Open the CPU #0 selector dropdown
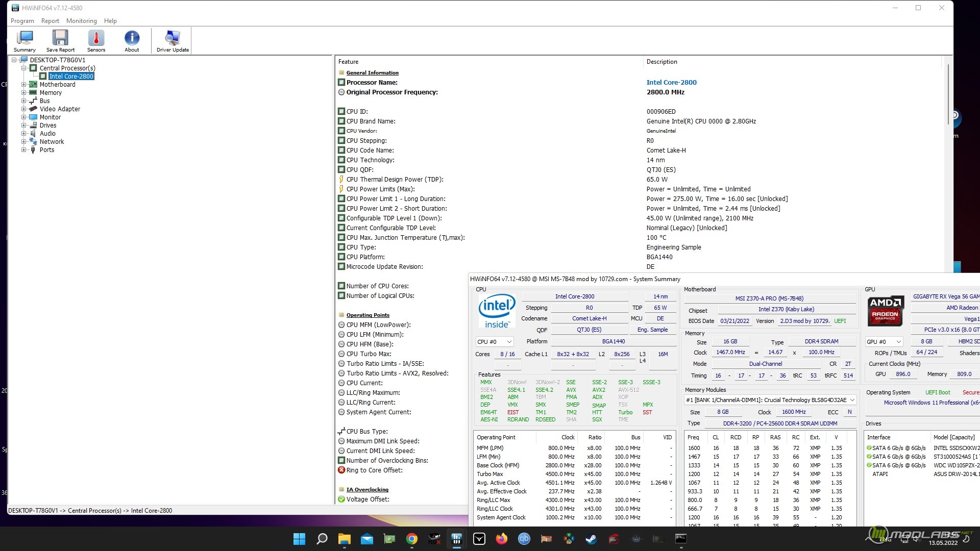 [x=494, y=341]
